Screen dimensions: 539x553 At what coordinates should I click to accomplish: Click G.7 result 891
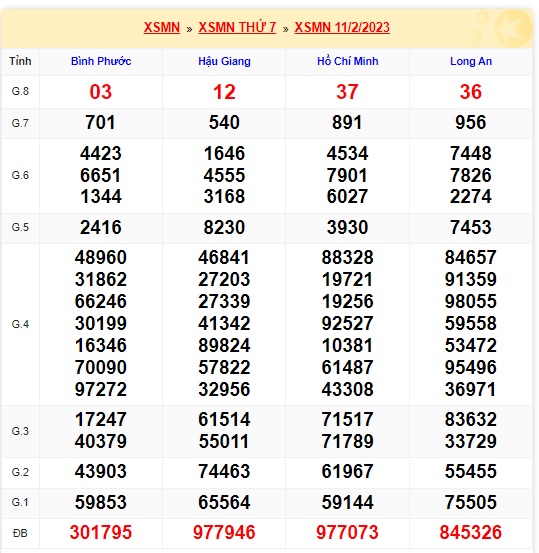[347, 123]
